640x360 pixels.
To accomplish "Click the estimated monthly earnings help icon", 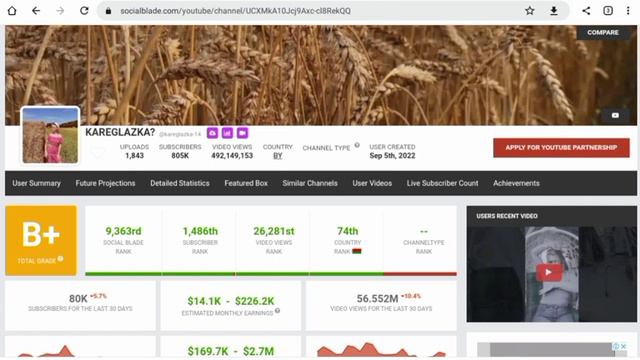I will [x=278, y=311].
